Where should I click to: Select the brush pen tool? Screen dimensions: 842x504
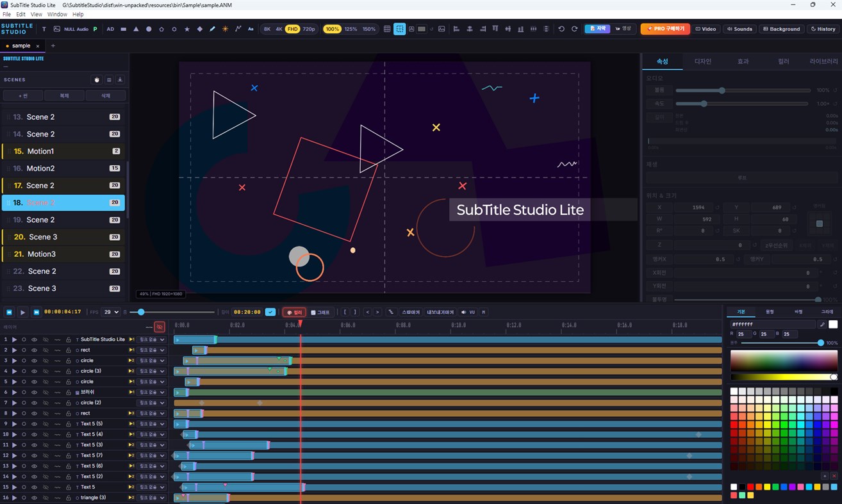click(x=213, y=29)
